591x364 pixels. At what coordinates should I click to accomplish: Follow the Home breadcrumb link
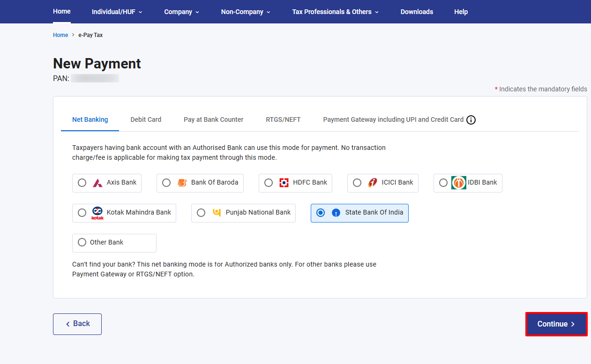pos(60,35)
